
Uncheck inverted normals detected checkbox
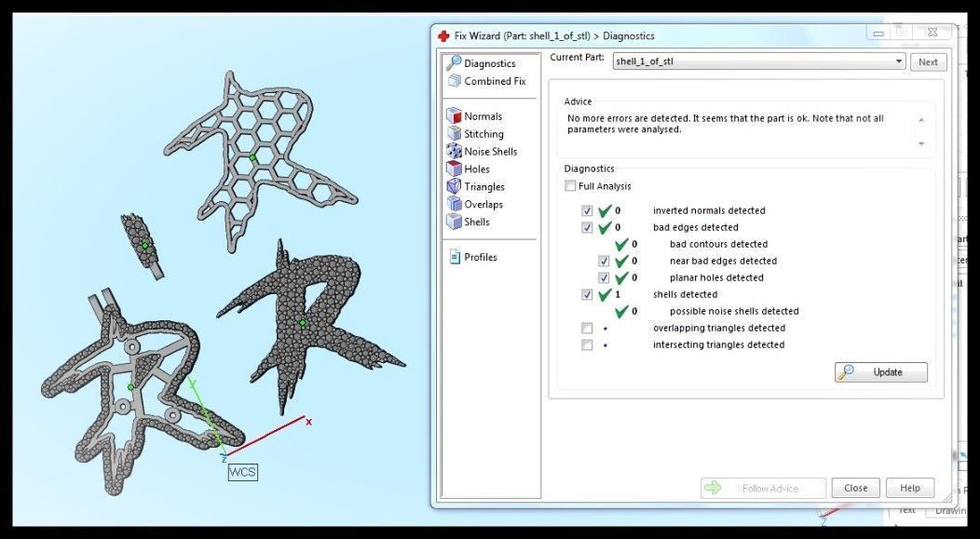586,210
